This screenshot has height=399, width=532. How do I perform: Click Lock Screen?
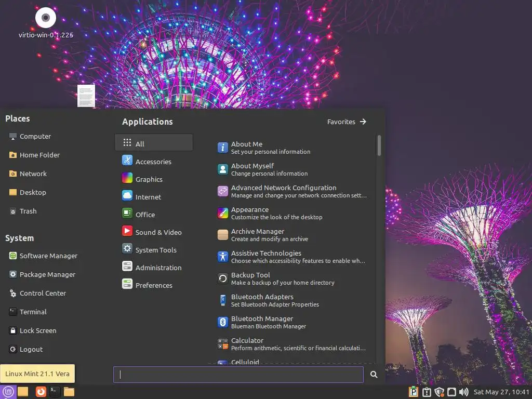pos(33,330)
